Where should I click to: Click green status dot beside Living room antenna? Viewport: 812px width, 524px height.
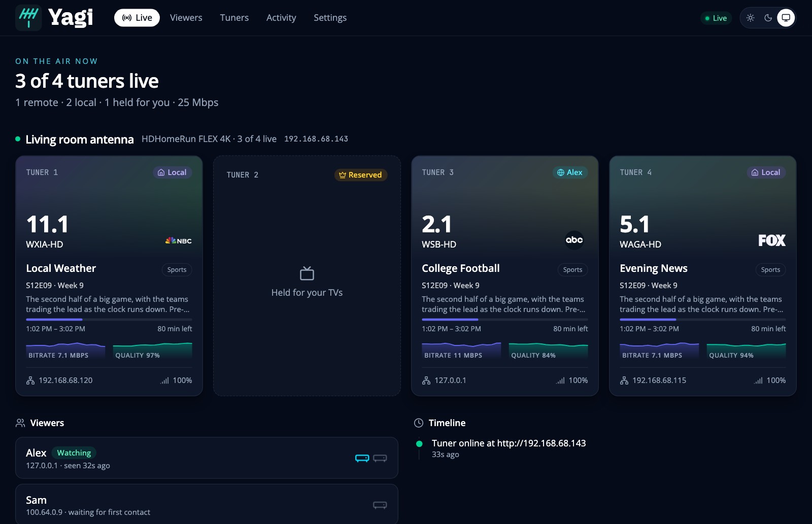coord(18,138)
